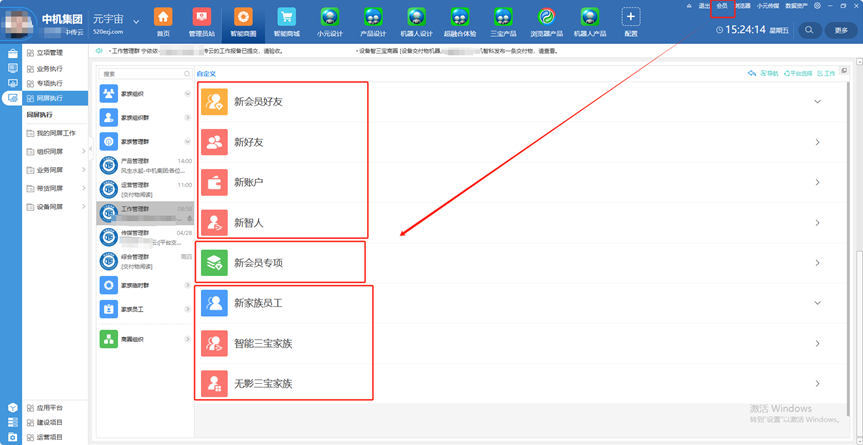This screenshot has height=445, width=863.
Task: Click the user avatar in the top left
Action: (18, 22)
